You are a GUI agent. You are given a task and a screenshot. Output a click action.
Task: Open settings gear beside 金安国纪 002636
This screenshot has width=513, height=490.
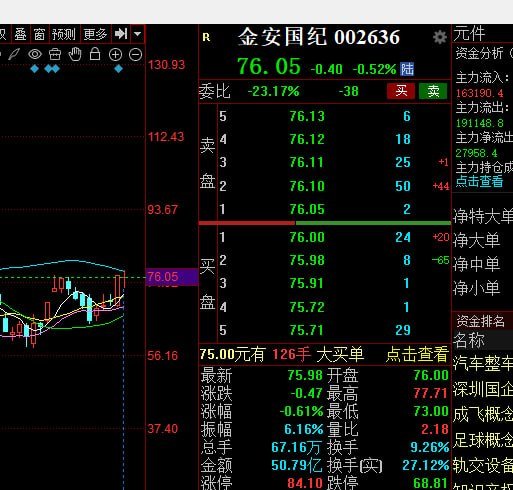pyautogui.click(x=440, y=37)
